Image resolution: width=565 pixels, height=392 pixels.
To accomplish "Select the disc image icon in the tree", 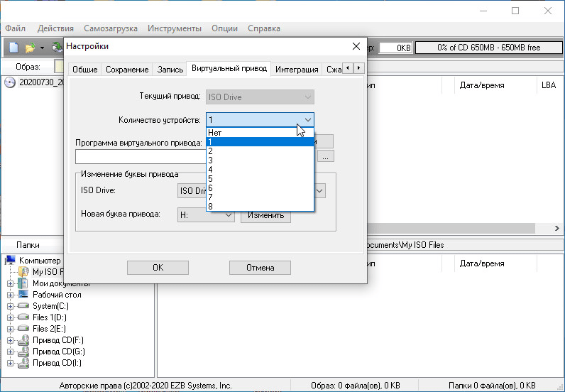I will (9, 82).
